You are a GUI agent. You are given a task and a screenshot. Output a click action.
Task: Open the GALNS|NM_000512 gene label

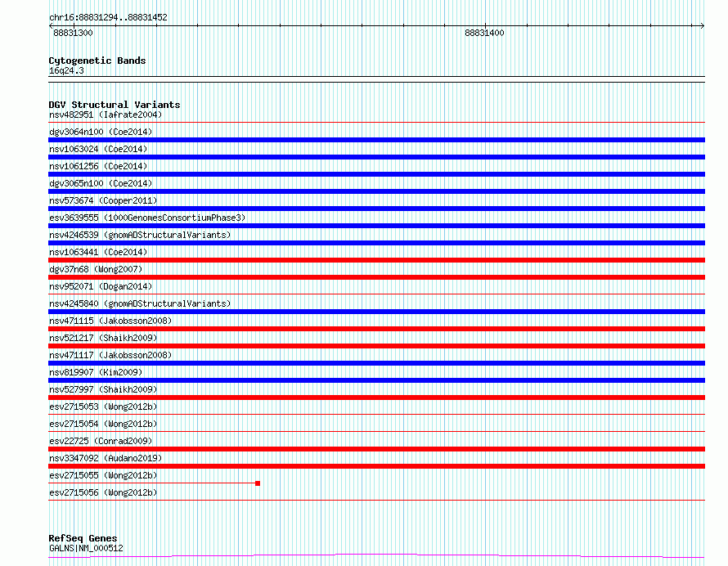86,548
